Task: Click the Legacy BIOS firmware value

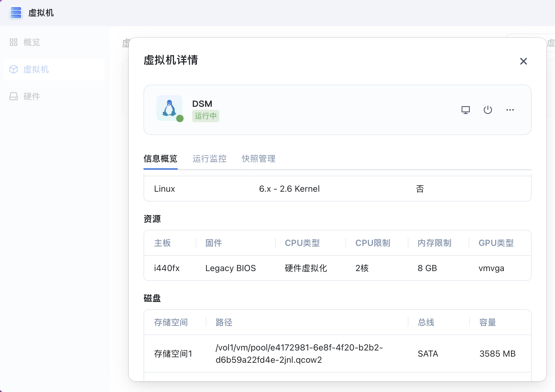Action: click(230, 268)
